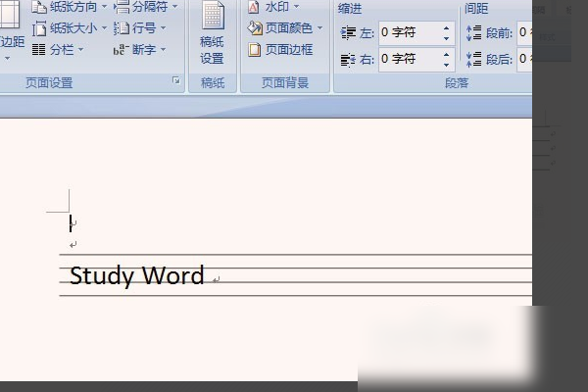
Task: Click the 分隔符 breaks icon
Action: (122, 7)
